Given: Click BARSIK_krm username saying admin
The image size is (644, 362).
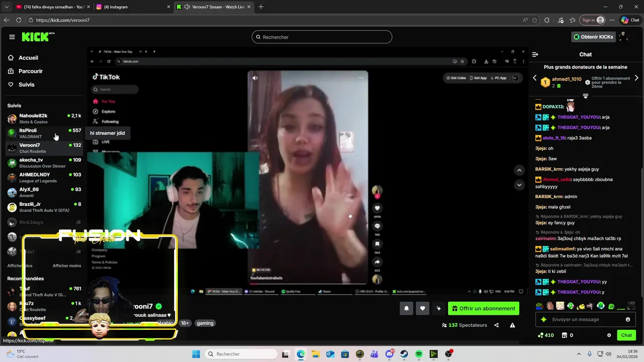Looking at the screenshot, I should (x=549, y=197).
